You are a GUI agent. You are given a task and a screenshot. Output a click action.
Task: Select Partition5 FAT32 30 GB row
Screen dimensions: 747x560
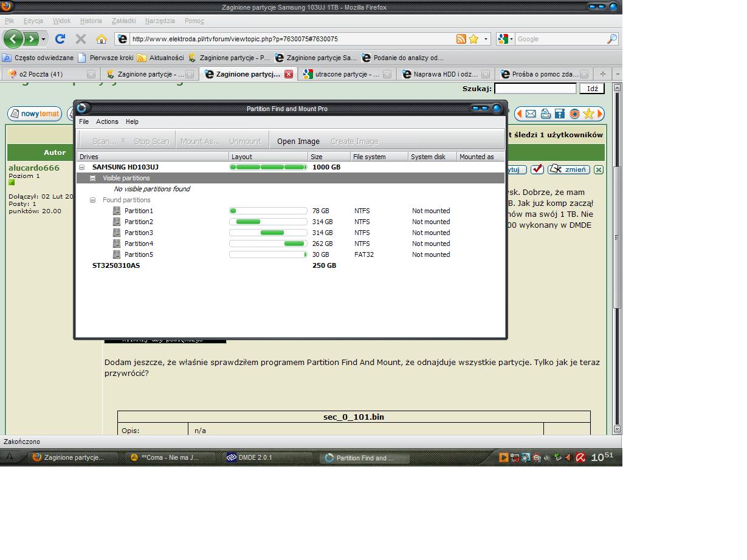291,254
